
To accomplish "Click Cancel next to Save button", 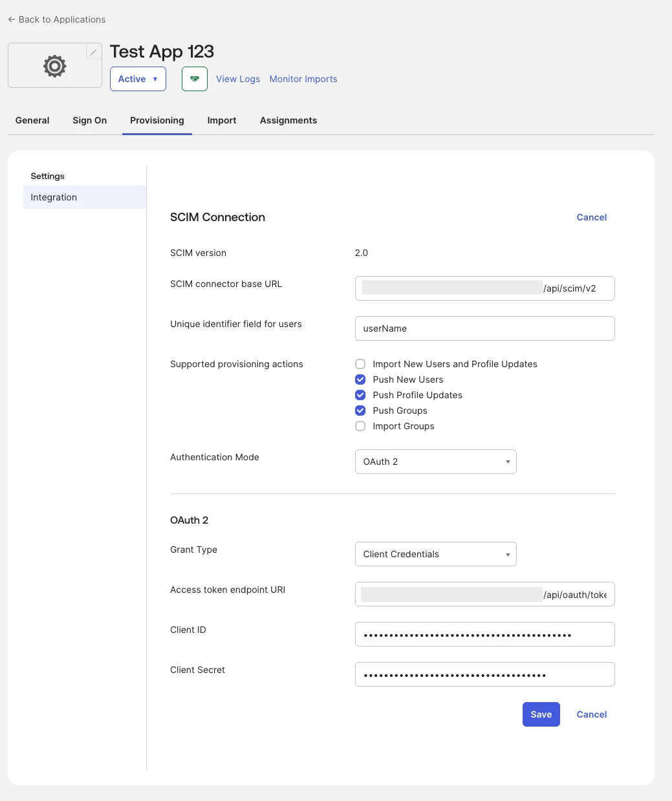I will point(592,714).
